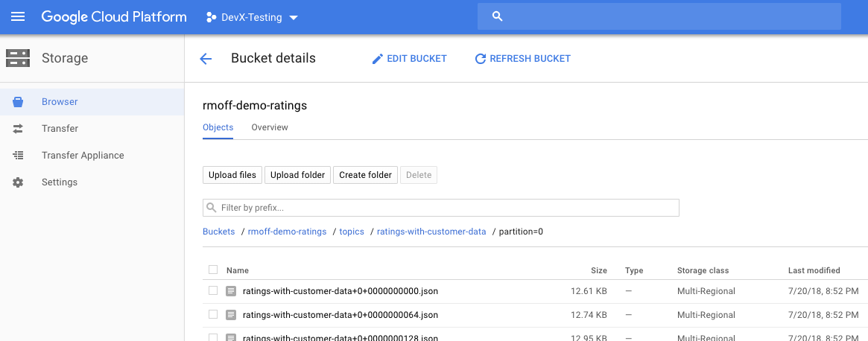Click the Storage product icon
Screen dimensions: 868x341
pos(18,58)
